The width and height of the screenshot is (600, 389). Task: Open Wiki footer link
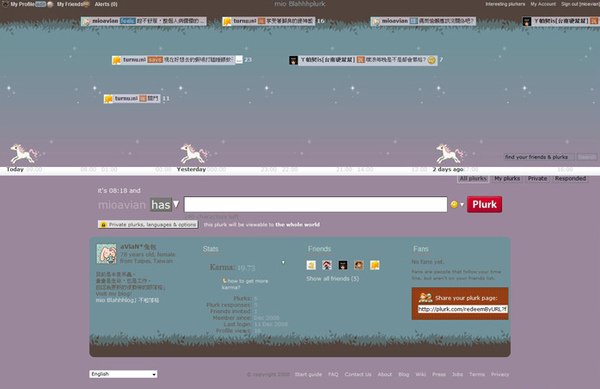[421, 374]
